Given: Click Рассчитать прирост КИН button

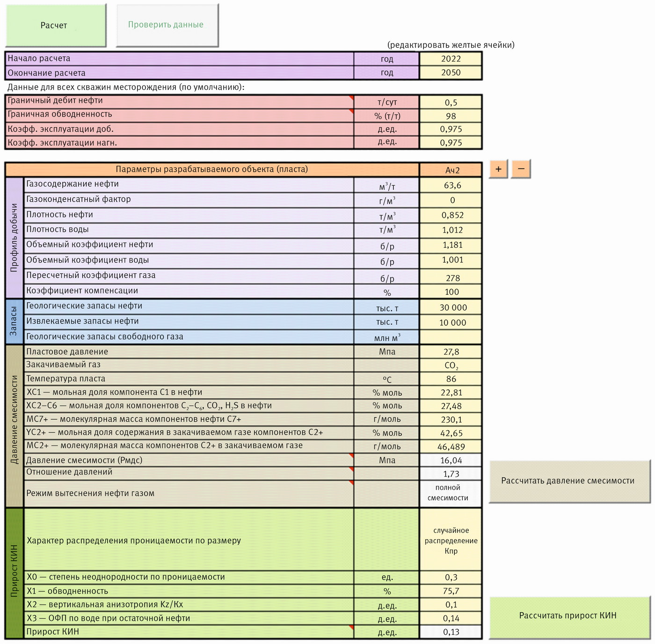Looking at the screenshot, I should pos(569,617).
